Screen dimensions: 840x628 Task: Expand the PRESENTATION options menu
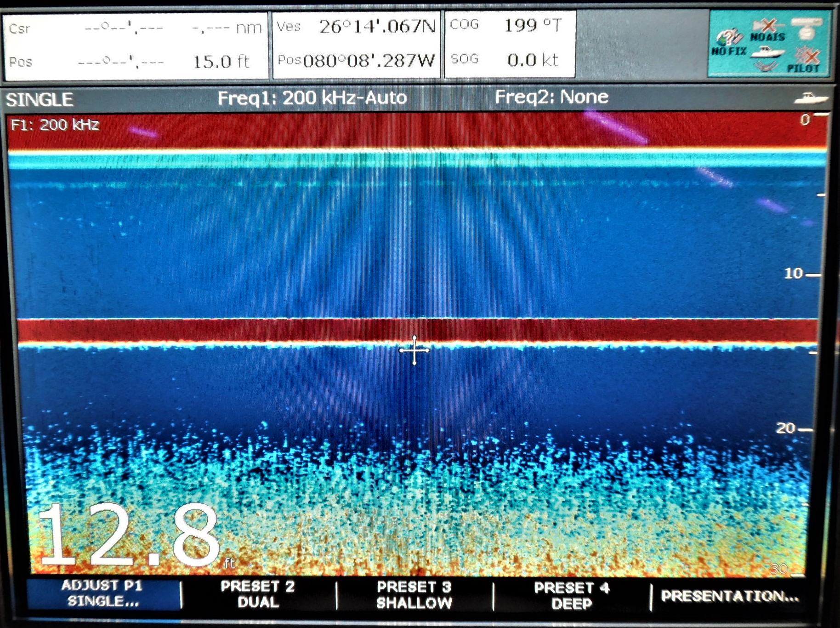tap(730, 596)
